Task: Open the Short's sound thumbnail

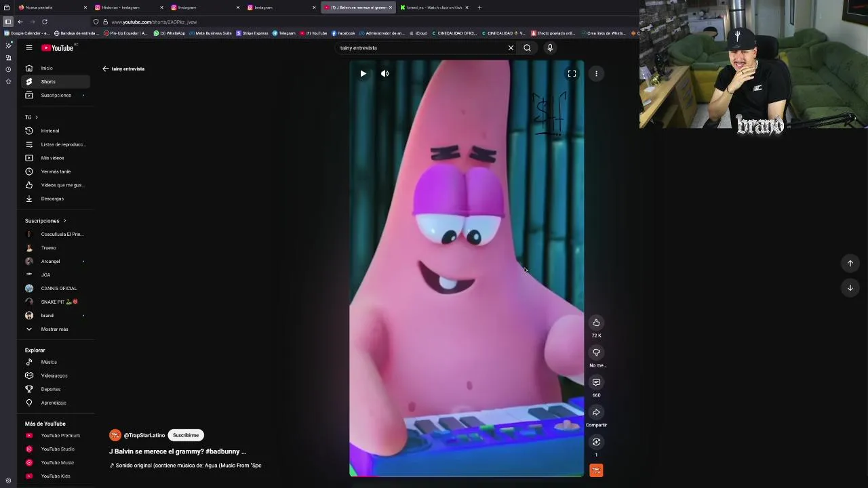Action: pos(596,470)
